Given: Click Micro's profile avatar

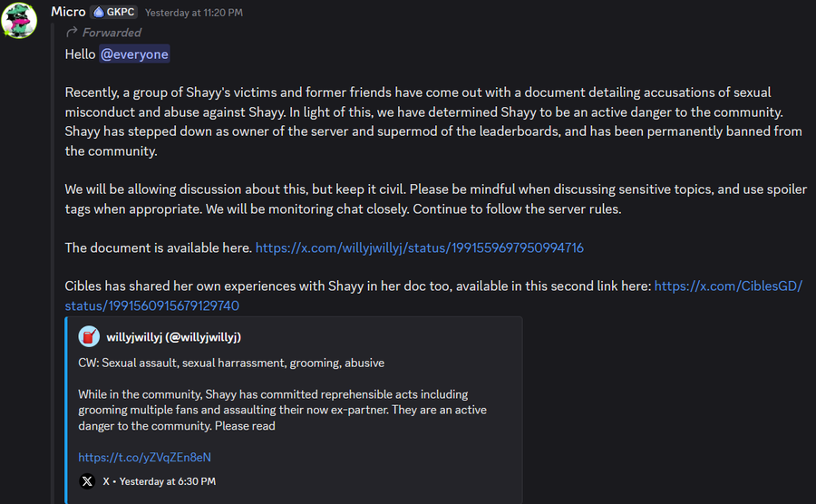Looking at the screenshot, I should pyautogui.click(x=19, y=20).
